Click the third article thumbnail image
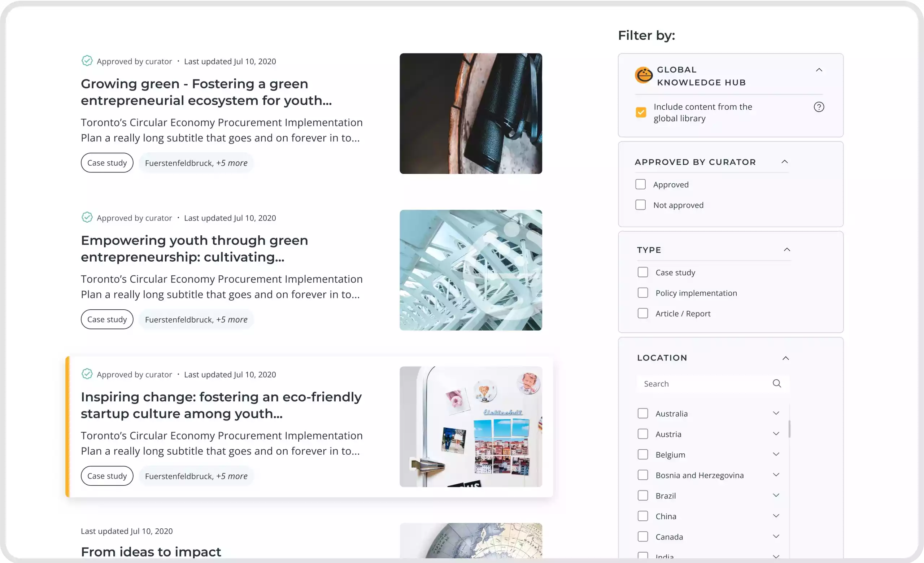 pos(471,426)
